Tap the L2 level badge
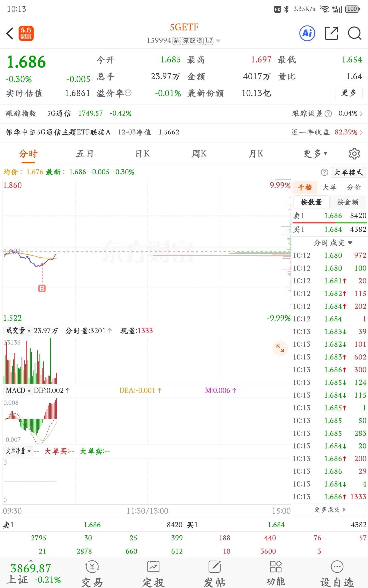 209,41
